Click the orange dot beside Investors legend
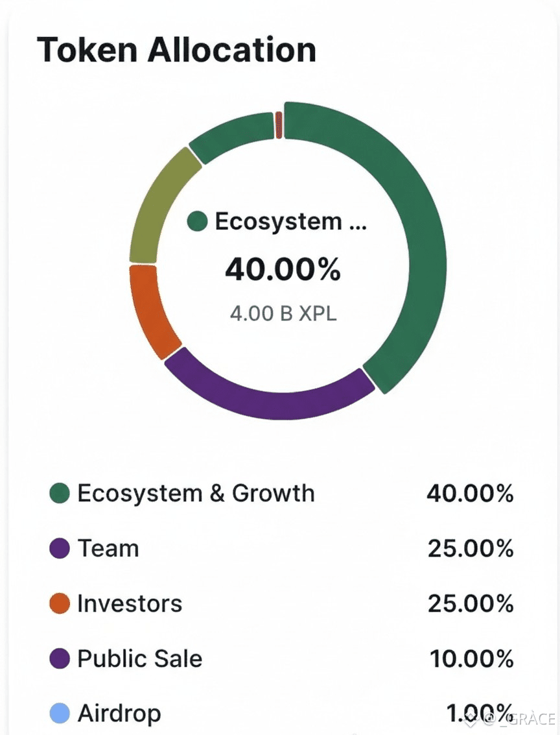 (x=60, y=604)
